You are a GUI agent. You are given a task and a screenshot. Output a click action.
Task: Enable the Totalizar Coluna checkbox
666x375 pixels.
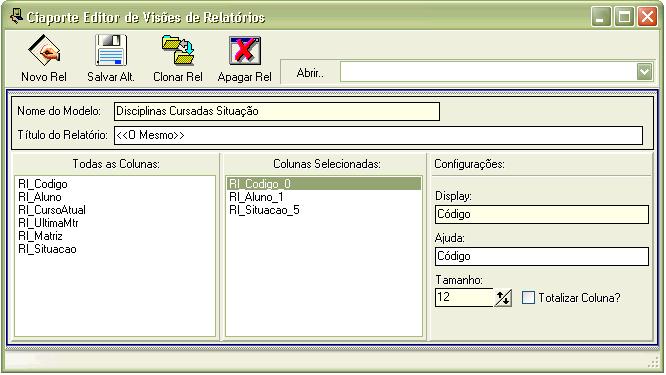click(528, 297)
